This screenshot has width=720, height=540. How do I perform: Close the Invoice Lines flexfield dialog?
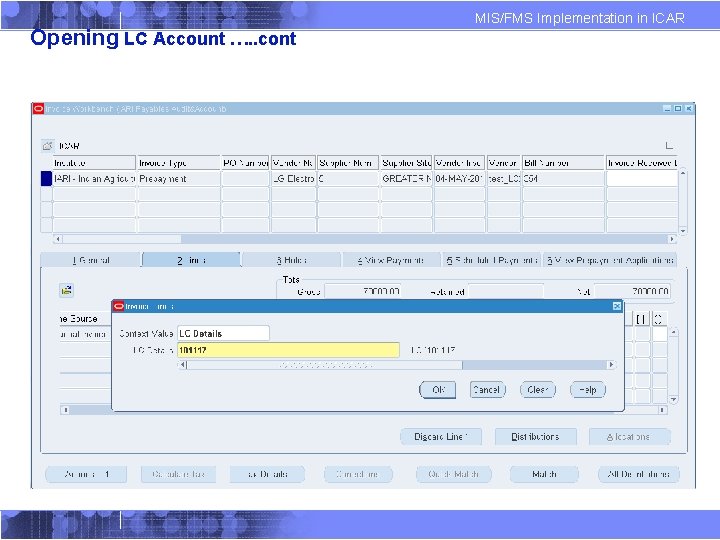[617, 306]
